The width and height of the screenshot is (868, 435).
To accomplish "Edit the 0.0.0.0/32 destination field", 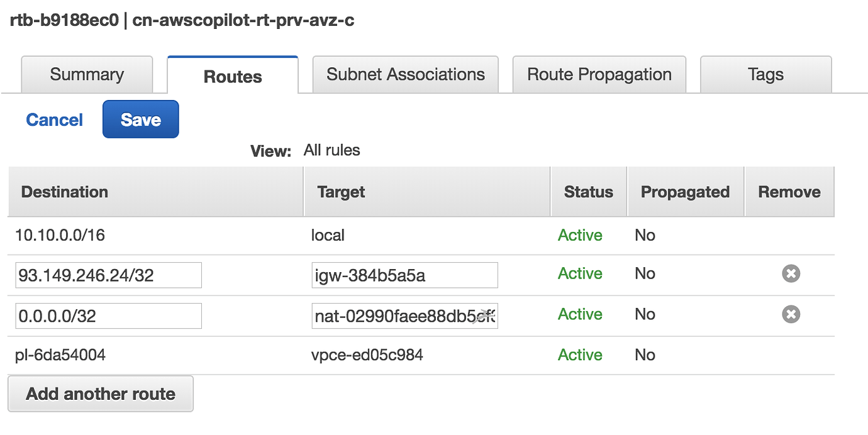I will click(x=108, y=316).
